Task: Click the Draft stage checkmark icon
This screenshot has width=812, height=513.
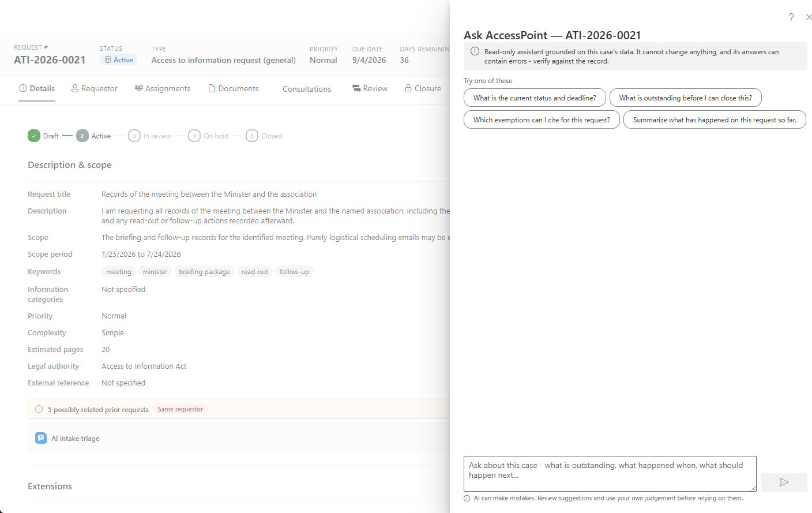Action: 34,136
